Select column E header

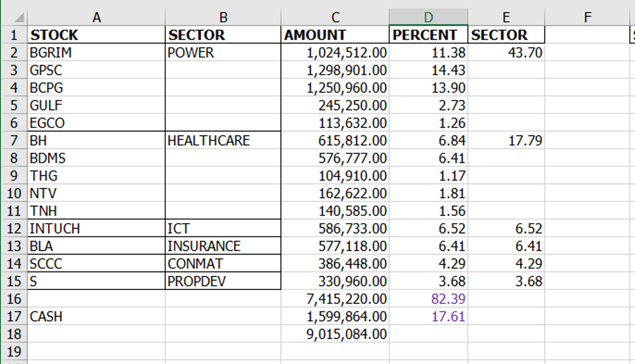tap(506, 17)
